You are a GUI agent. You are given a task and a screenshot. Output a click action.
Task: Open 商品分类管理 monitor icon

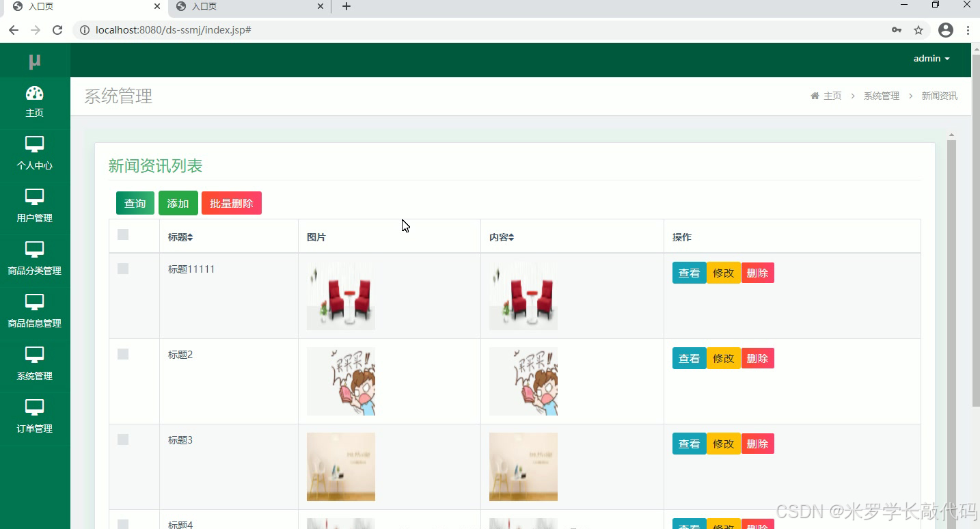[35, 249]
